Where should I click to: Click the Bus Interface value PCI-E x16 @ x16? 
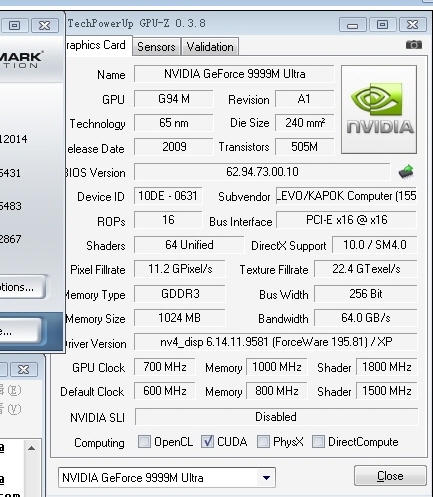tap(346, 220)
